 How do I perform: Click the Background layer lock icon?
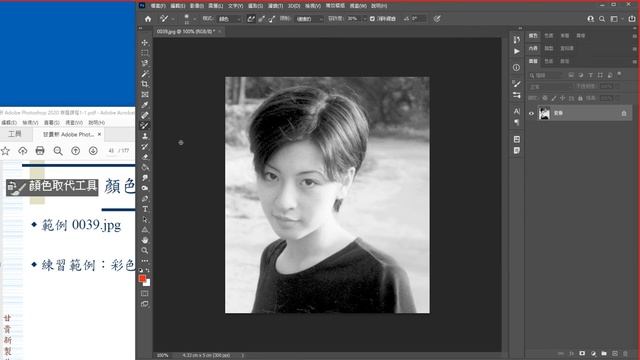pyautogui.click(x=624, y=113)
